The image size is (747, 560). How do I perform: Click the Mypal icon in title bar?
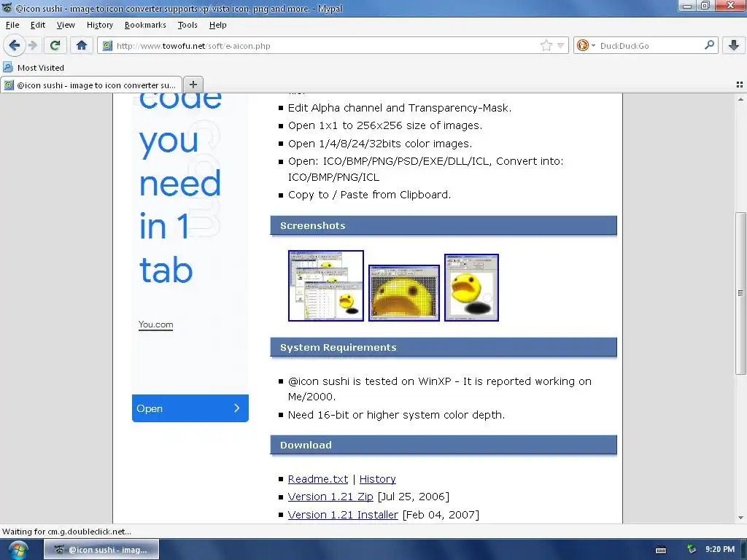tap(7, 7)
